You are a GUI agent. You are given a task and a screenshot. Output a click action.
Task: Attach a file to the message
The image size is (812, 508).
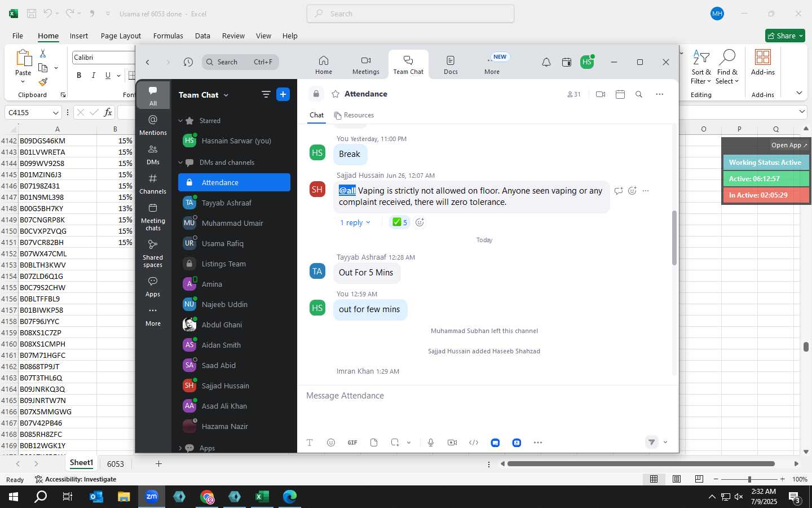point(374,443)
